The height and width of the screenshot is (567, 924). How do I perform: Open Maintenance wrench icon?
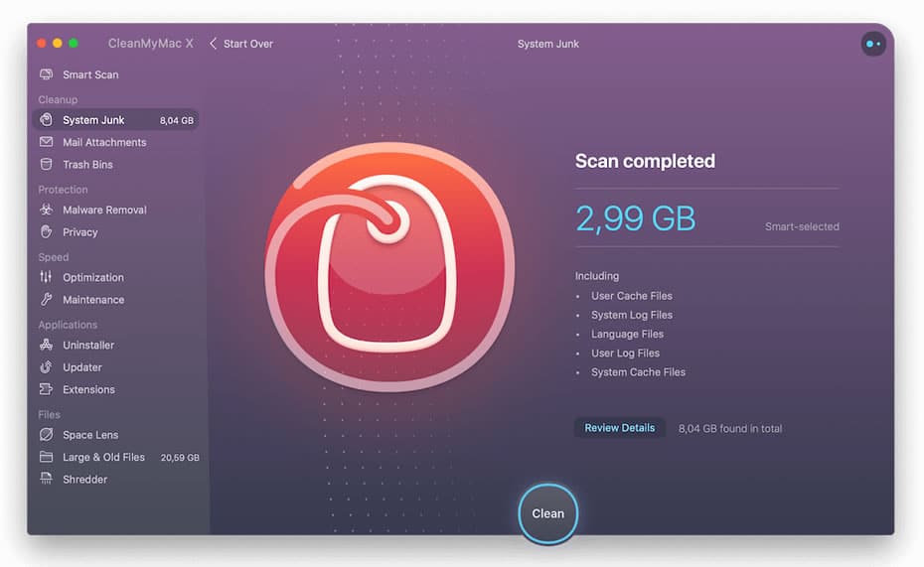pyautogui.click(x=46, y=299)
